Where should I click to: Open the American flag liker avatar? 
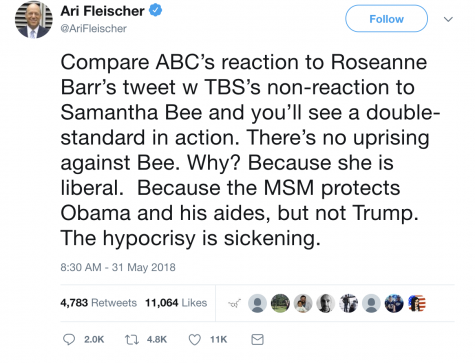tap(417, 303)
